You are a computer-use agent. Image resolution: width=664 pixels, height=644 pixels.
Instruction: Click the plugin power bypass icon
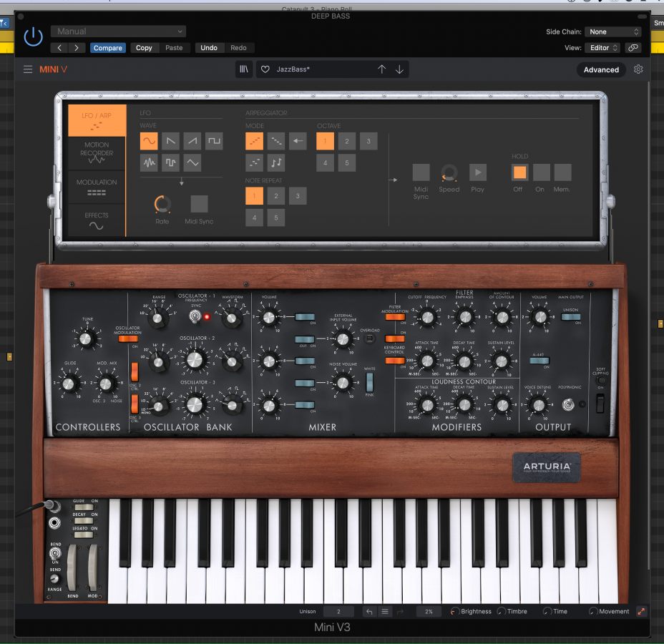(33, 37)
